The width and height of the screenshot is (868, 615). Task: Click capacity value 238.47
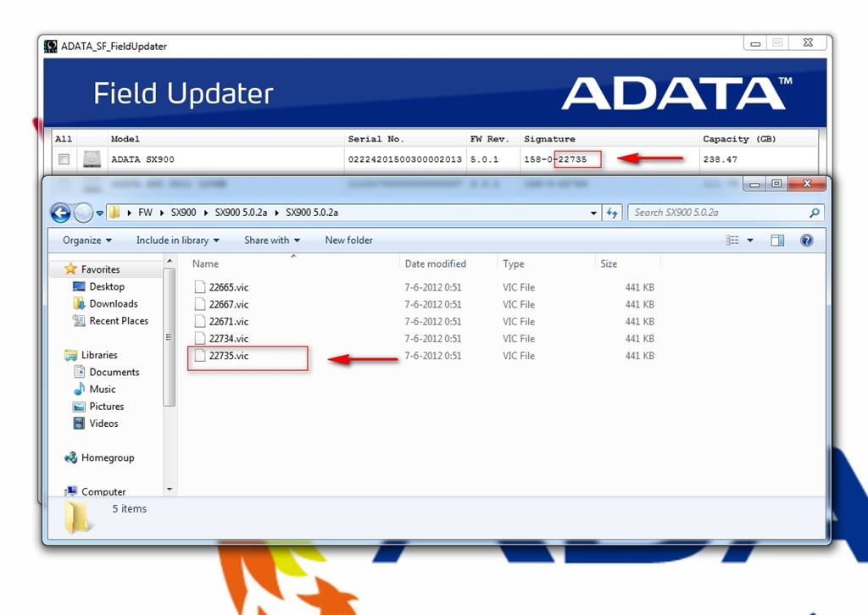point(721,159)
